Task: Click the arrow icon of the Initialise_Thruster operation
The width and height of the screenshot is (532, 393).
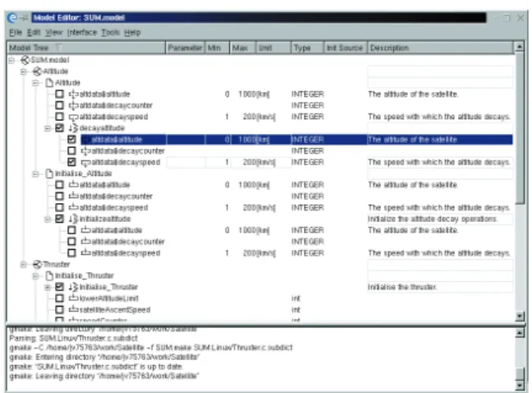Action: click(x=73, y=287)
